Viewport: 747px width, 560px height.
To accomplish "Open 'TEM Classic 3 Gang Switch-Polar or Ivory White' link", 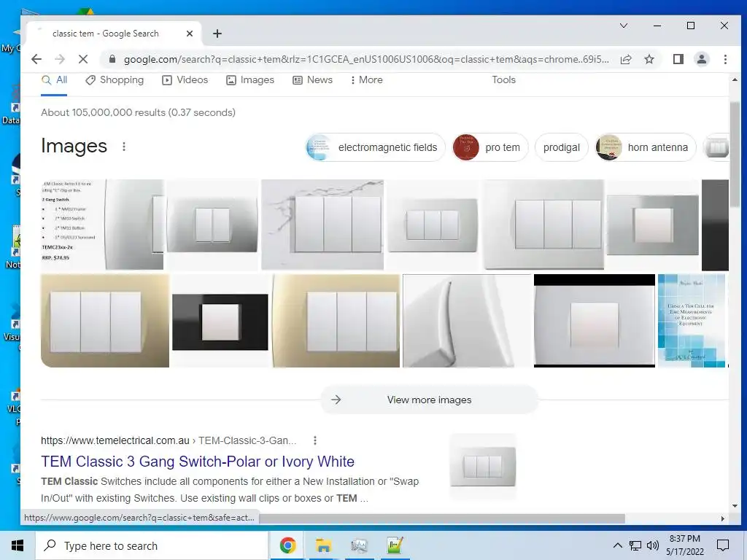I will (198, 462).
